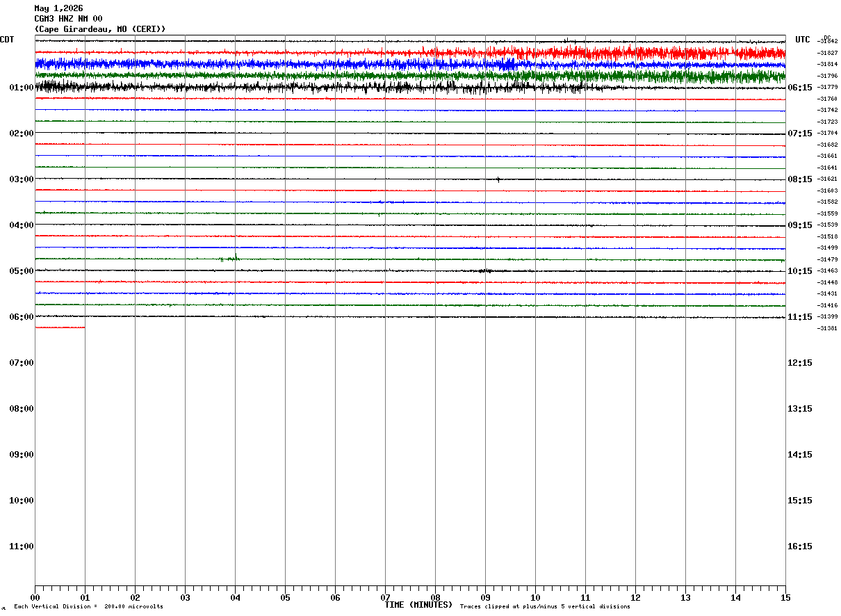Click the Traces clipped footer note
The image size is (841, 616).
click(x=545, y=607)
